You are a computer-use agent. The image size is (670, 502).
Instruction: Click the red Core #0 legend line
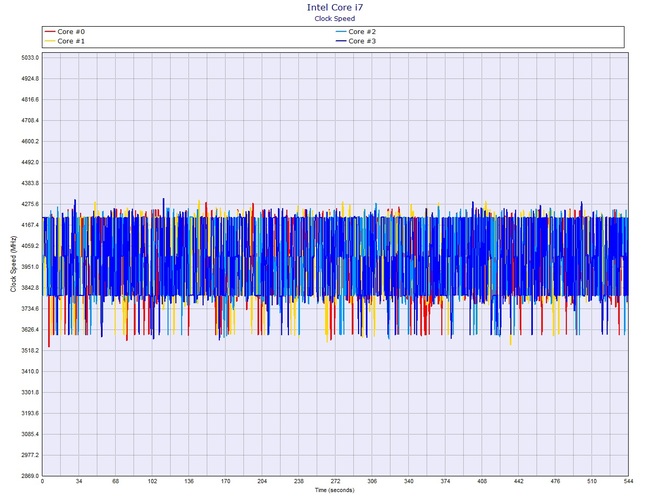[x=50, y=32]
